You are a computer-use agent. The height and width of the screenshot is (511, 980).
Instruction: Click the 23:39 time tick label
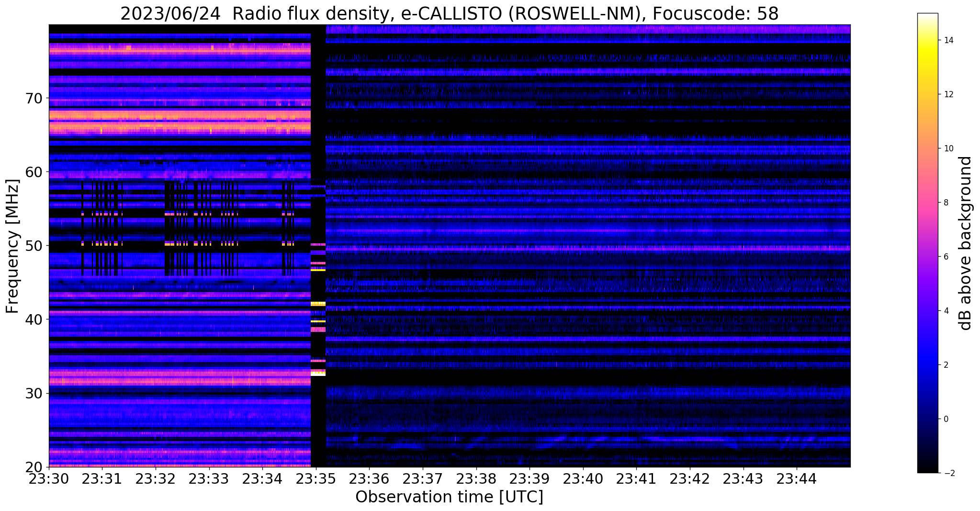(529, 478)
